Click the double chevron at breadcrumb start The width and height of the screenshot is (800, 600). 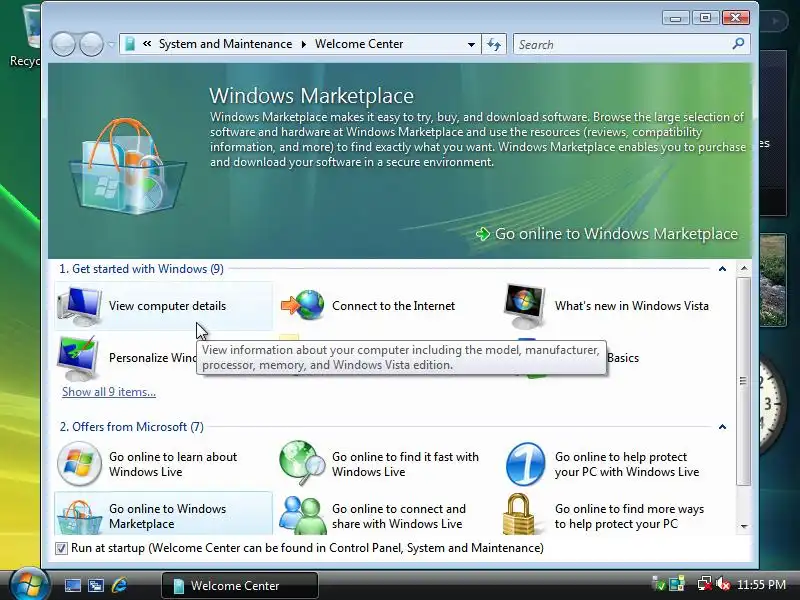tap(147, 44)
